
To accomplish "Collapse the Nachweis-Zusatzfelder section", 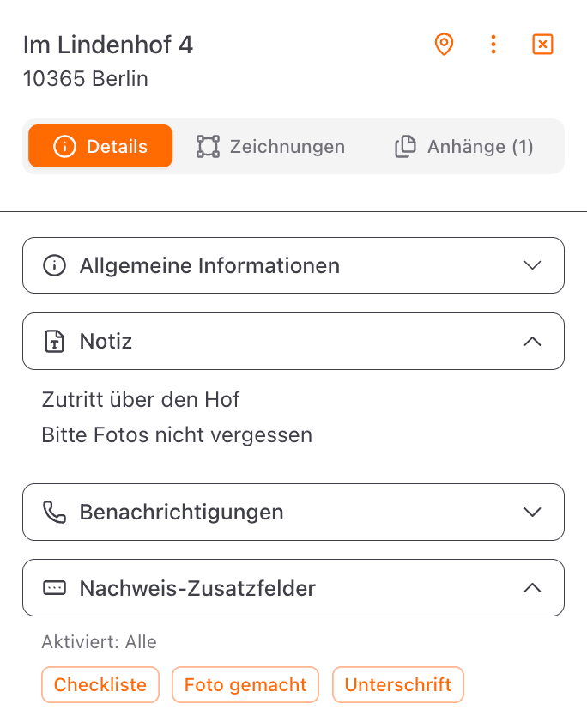I will [x=533, y=587].
